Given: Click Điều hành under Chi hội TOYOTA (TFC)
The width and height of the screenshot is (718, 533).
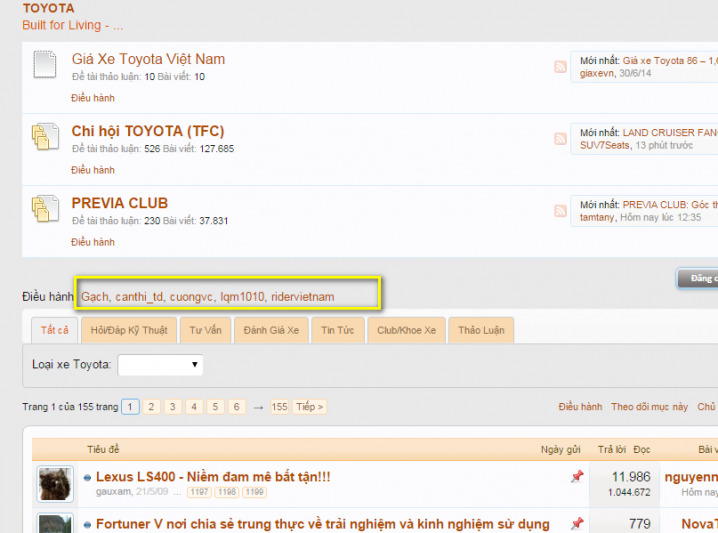Looking at the screenshot, I should [93, 170].
